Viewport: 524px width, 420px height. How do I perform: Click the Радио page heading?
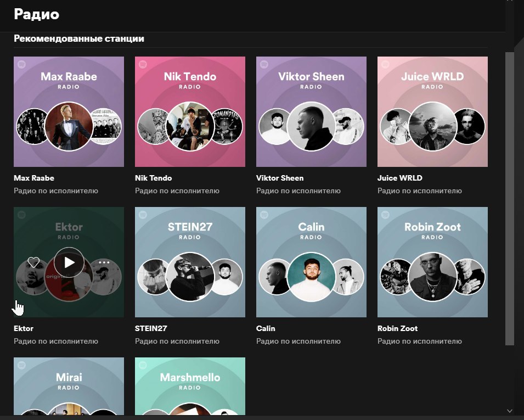pyautogui.click(x=36, y=14)
